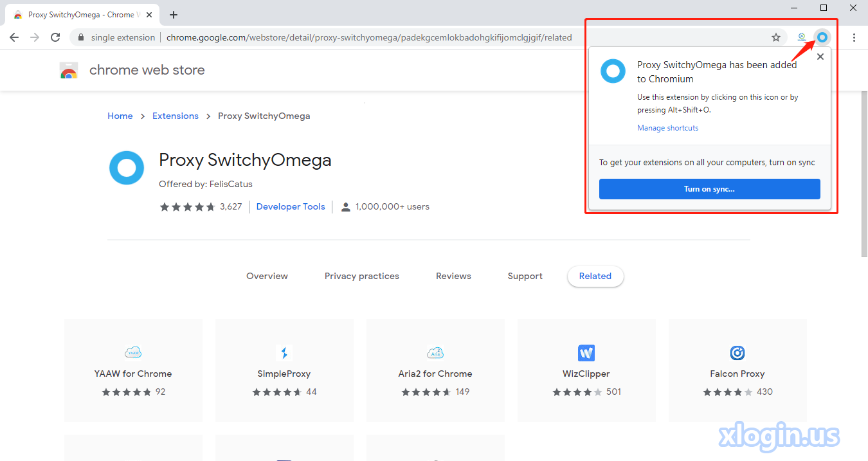This screenshot has height=461, width=868.
Task: Click the large Proxy SwitchyOmega logo
Action: (x=127, y=168)
